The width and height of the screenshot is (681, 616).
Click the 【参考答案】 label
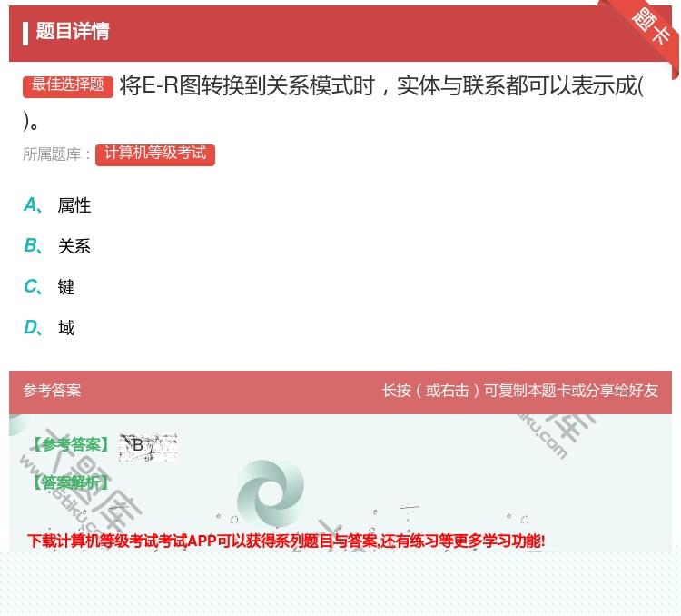tap(71, 444)
